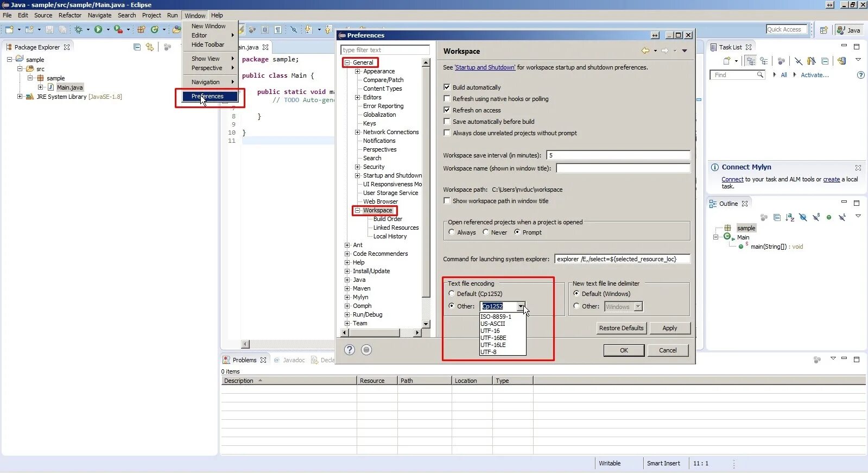Select the Always radio for referenced projects
The width and height of the screenshot is (868, 473).
tap(452, 232)
